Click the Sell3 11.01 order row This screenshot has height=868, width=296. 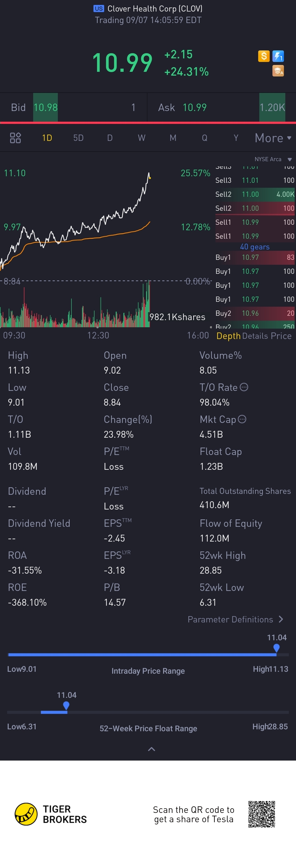point(255,180)
